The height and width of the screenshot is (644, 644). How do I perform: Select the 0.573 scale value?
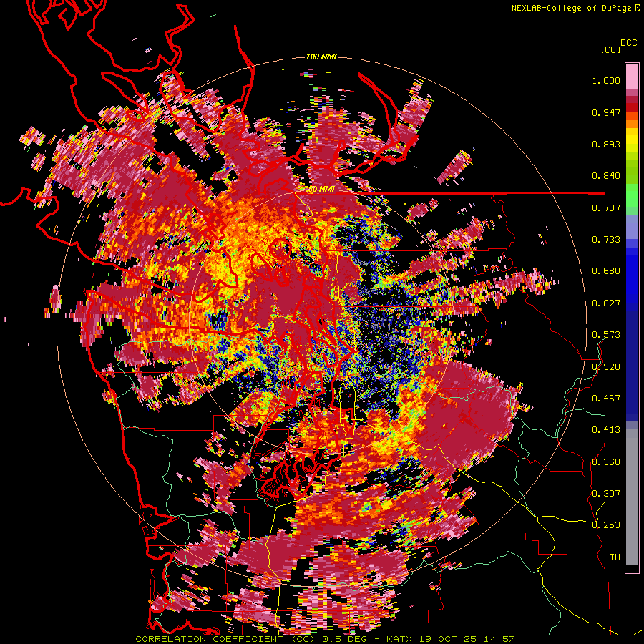[x=606, y=335]
